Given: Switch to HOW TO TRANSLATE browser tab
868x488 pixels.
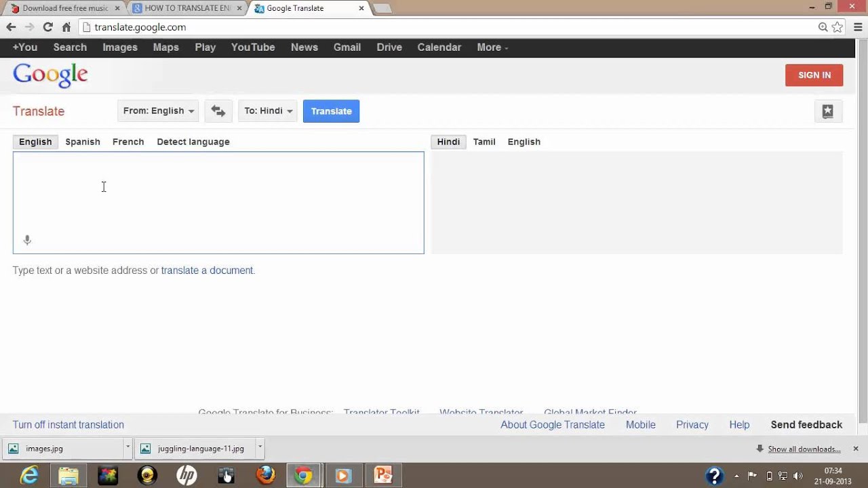Looking at the screenshot, I should (187, 8).
